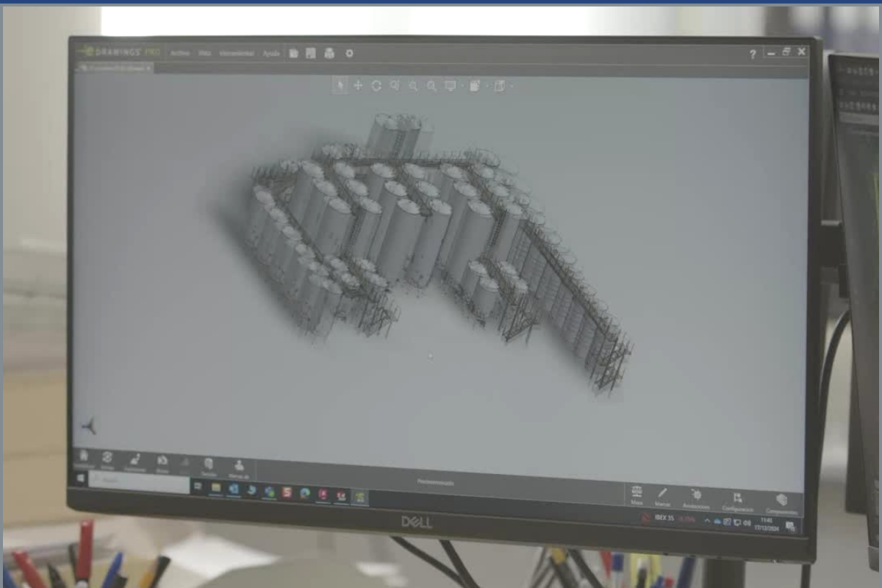Image resolution: width=882 pixels, height=588 pixels.
Task: Open the Help question mark icon
Action: click(753, 54)
